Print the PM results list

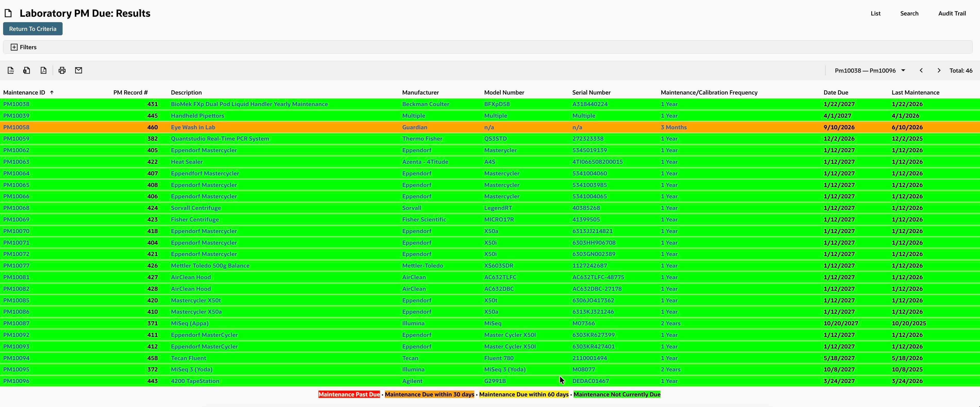coord(62,70)
